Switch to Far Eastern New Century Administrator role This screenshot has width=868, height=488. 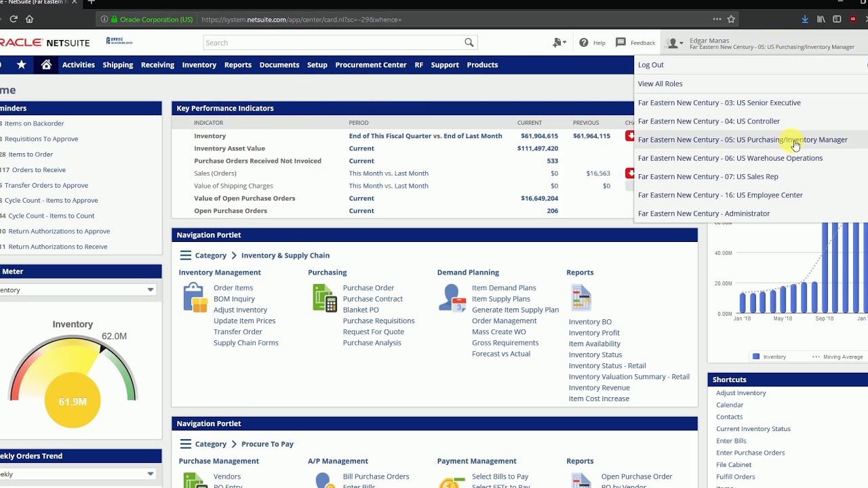click(704, 213)
